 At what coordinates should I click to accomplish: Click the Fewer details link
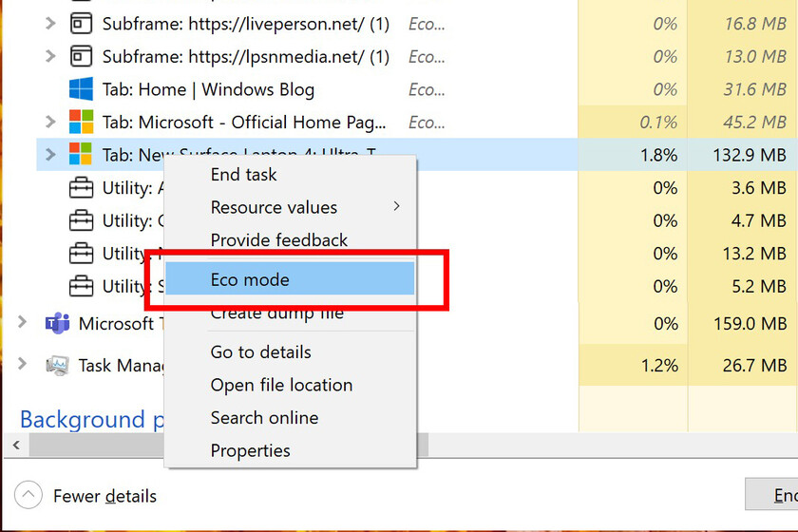(x=104, y=496)
